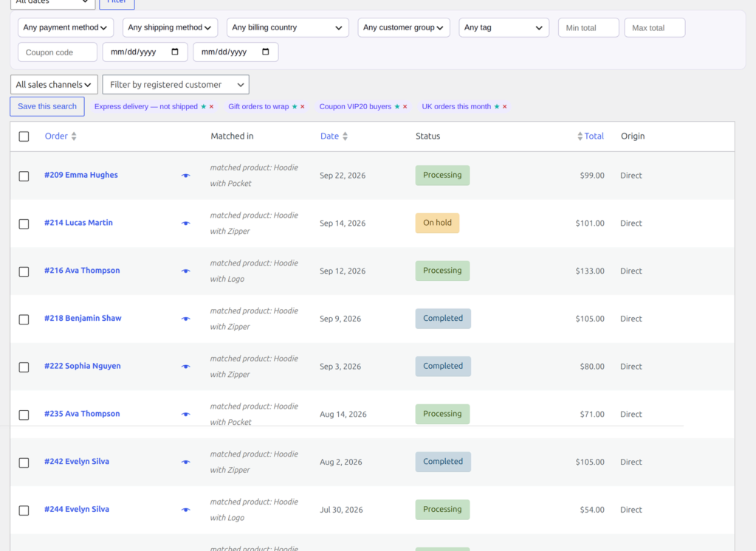756x551 pixels.
Task: Open calendar picker on second date field
Action: [x=266, y=52]
